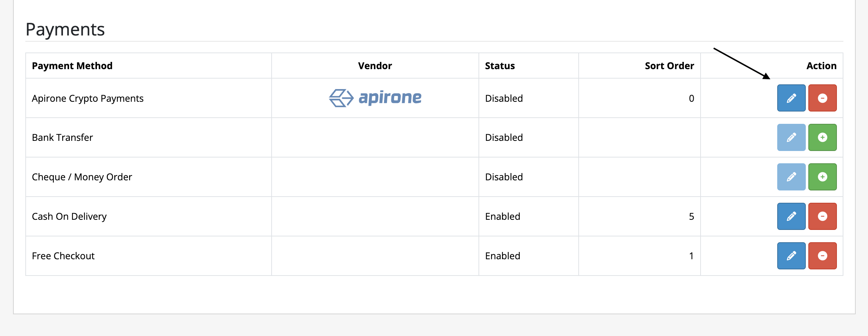
Task: Install Cheque / Money Order payment method
Action: [822, 177]
